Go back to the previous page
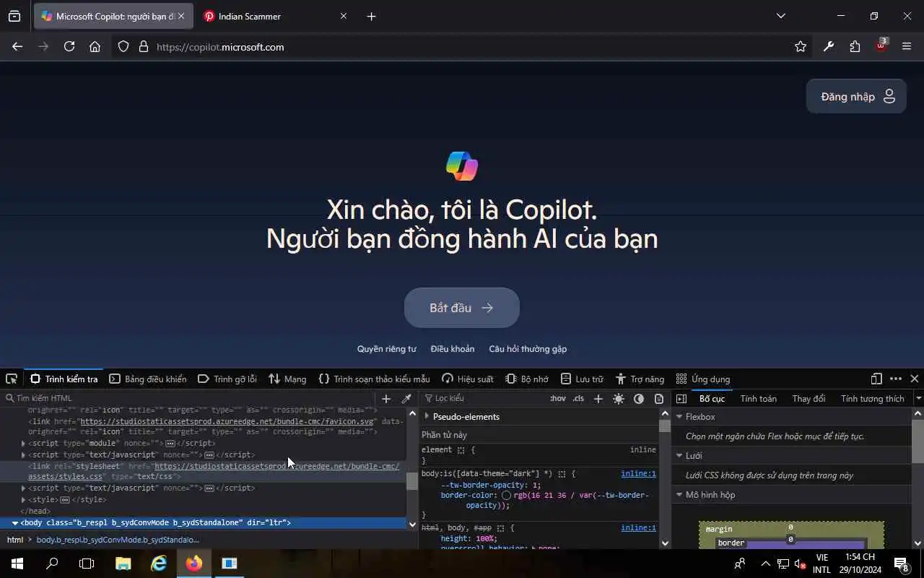The image size is (924, 578). pyautogui.click(x=17, y=46)
